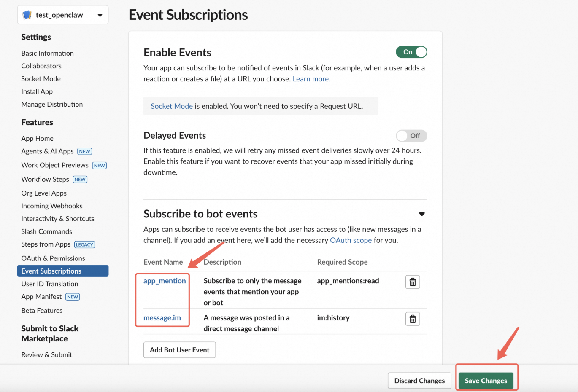The image size is (578, 392).
Task: Click the Required Scope column header
Action: [342, 262]
